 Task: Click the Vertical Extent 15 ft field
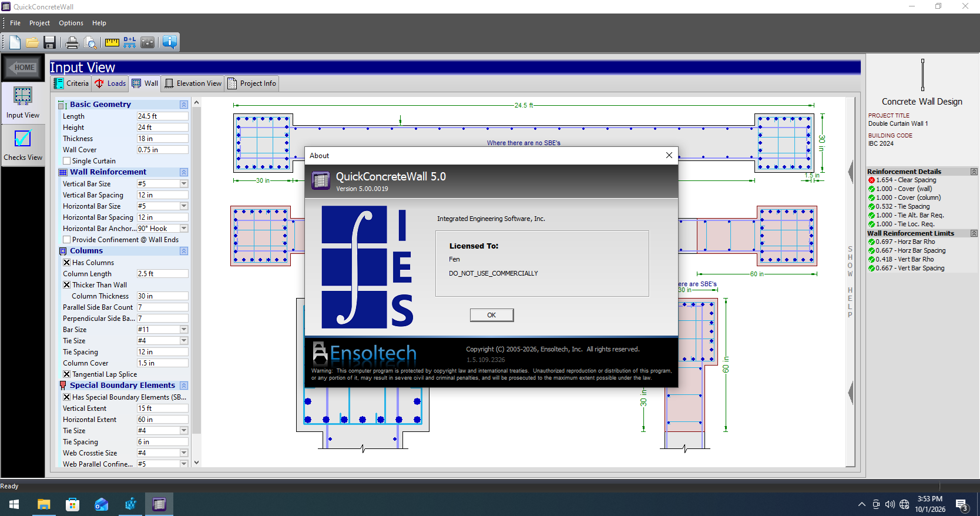(162, 408)
